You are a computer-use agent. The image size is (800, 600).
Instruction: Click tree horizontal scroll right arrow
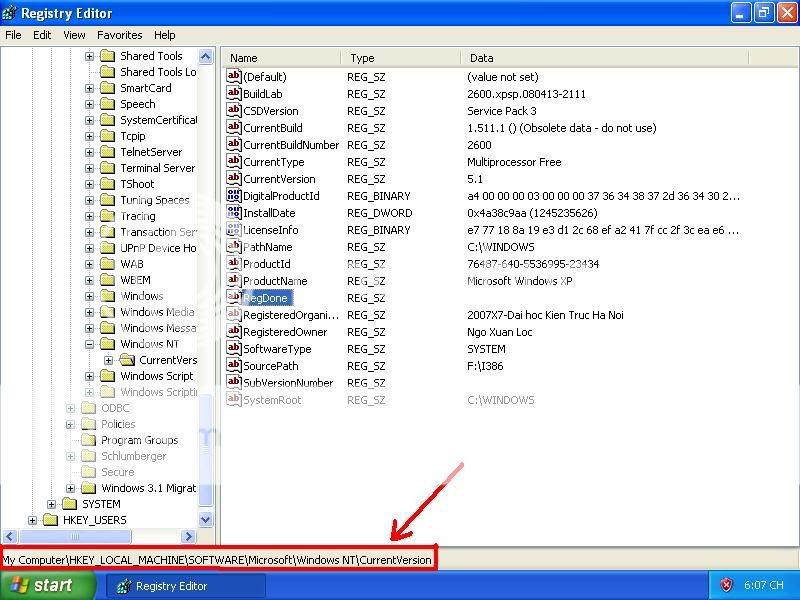tap(189, 536)
